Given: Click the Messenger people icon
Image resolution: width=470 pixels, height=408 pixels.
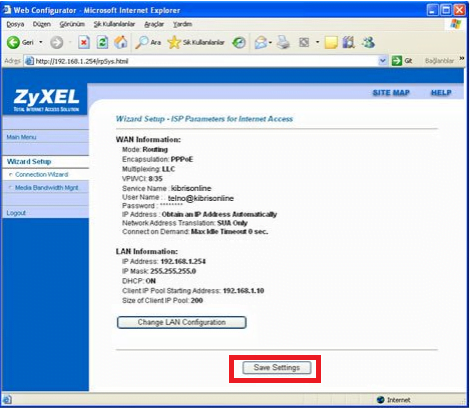Looking at the screenshot, I should (369, 42).
